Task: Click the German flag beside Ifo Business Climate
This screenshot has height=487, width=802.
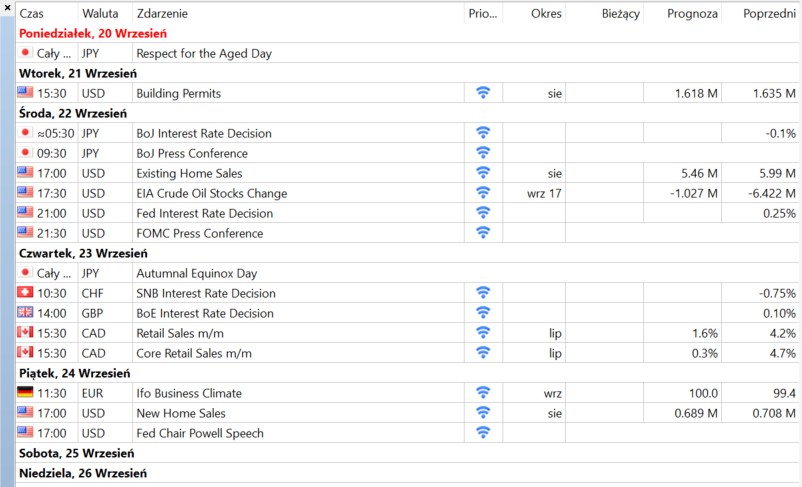Action: coord(25,392)
